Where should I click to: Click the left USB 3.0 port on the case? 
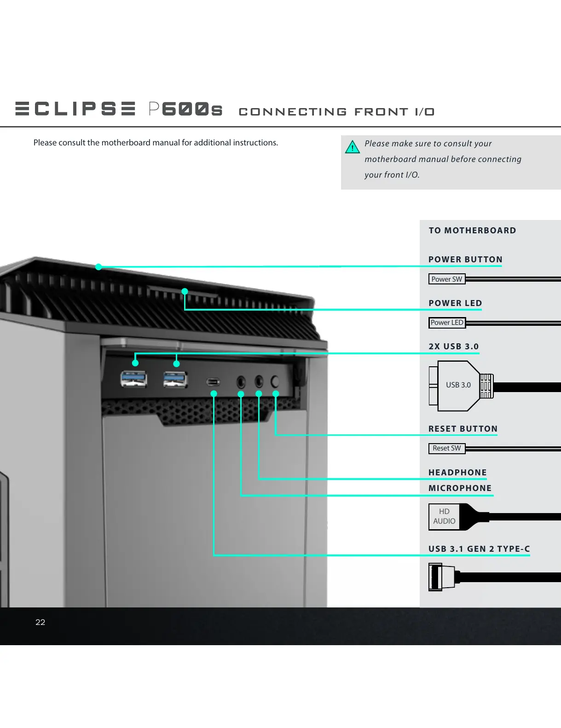pyautogui.click(x=133, y=379)
